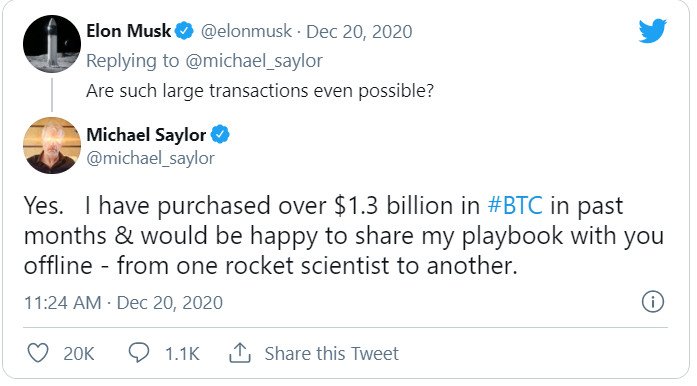This screenshot has height=386, width=697.
Task: Click Michael Saylor's verified badge
Action: pyautogui.click(x=220, y=134)
